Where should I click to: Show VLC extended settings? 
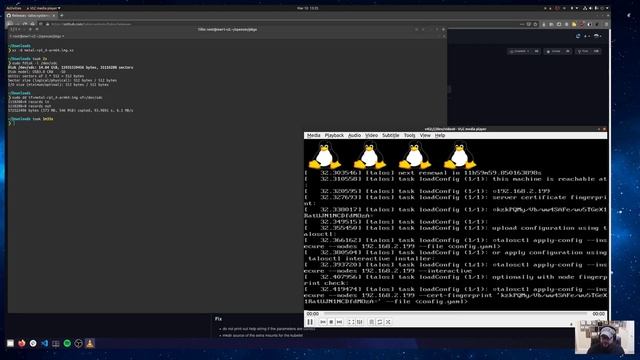359,322
